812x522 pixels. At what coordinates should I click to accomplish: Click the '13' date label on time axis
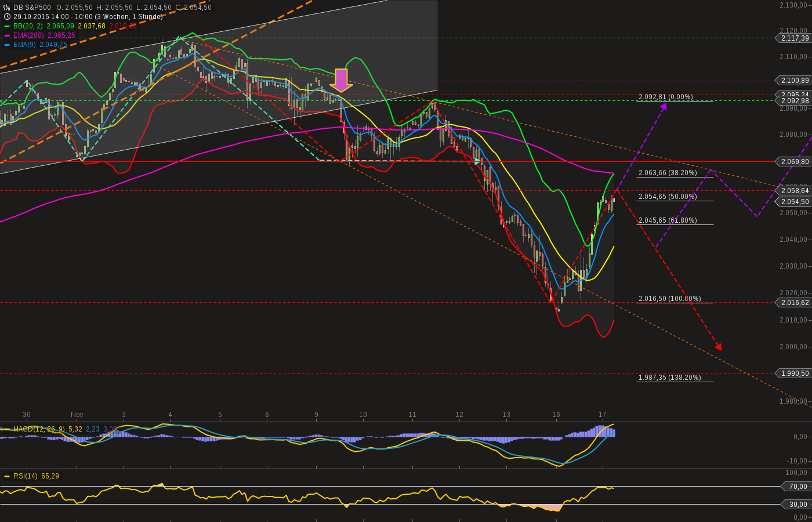506,415
